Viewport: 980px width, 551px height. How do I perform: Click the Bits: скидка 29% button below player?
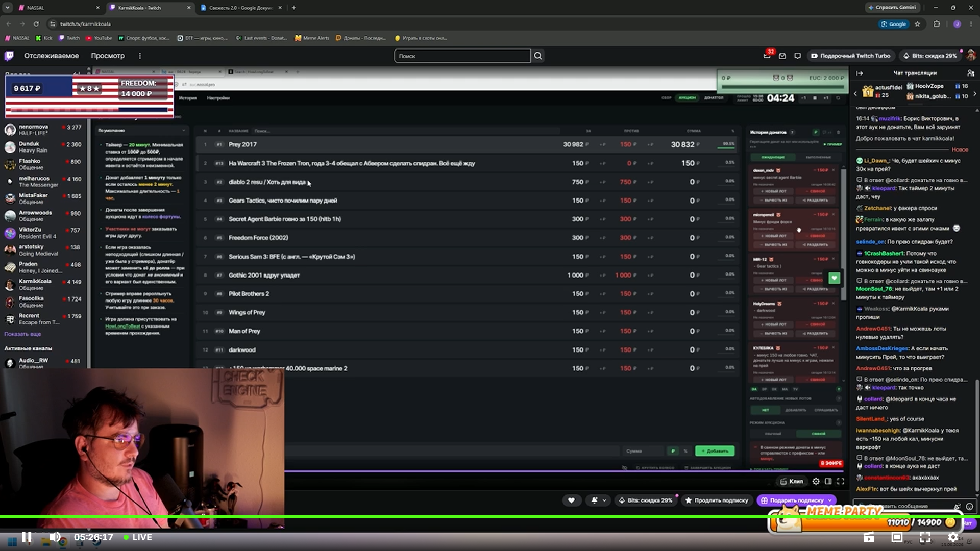pos(646,500)
